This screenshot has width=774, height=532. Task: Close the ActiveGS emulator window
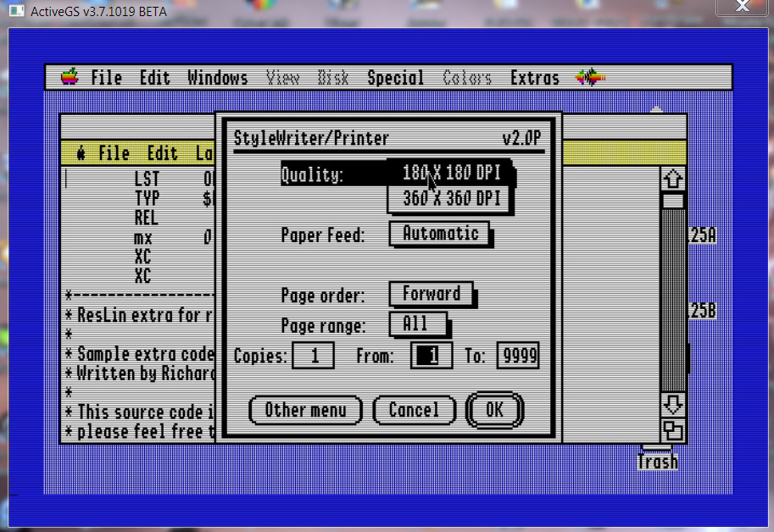(743, 7)
